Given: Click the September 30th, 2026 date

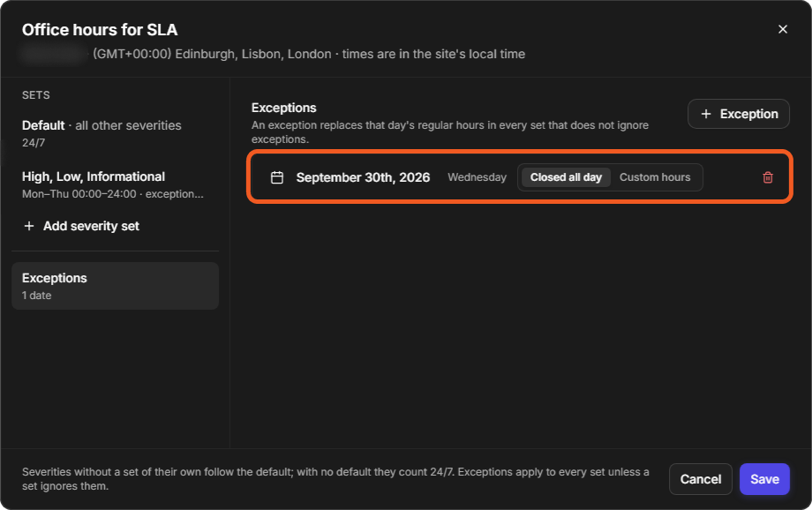Looking at the screenshot, I should coord(363,177).
